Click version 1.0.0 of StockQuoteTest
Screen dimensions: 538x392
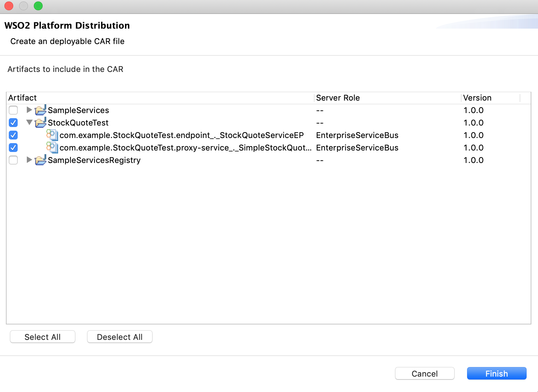point(473,123)
